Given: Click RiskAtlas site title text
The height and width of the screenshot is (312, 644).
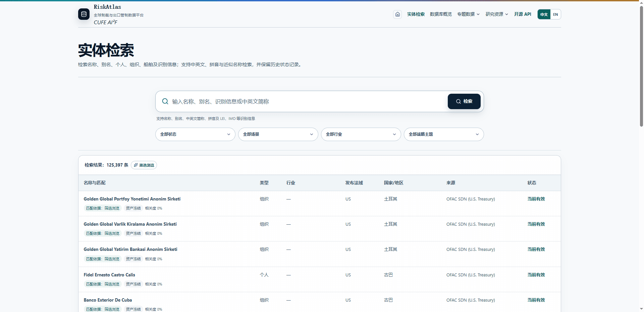Looking at the screenshot, I should coord(107,7).
